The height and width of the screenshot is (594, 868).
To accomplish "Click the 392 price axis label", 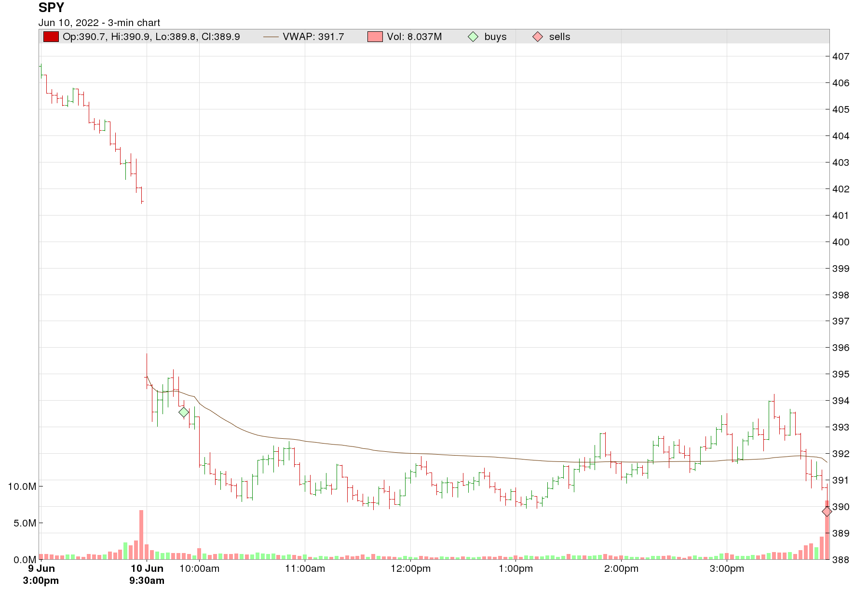I will click(841, 454).
